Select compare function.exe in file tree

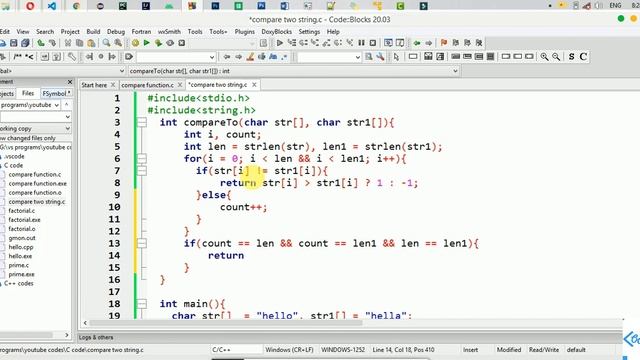pos(38,184)
